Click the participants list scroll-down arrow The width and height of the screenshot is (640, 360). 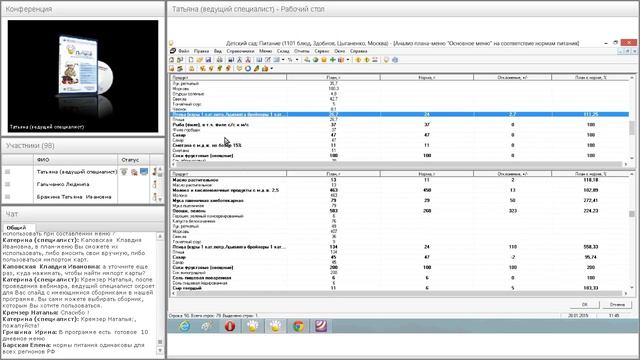coord(160,200)
